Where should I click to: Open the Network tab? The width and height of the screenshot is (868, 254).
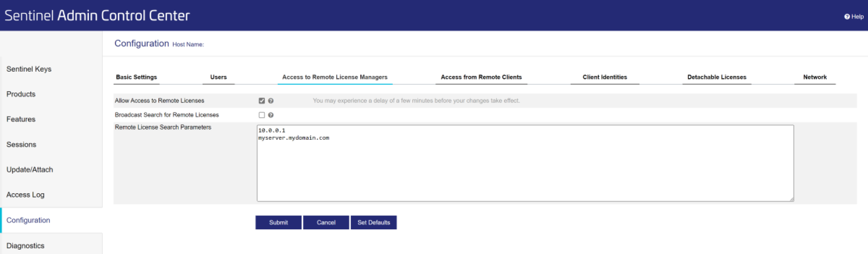tap(815, 77)
